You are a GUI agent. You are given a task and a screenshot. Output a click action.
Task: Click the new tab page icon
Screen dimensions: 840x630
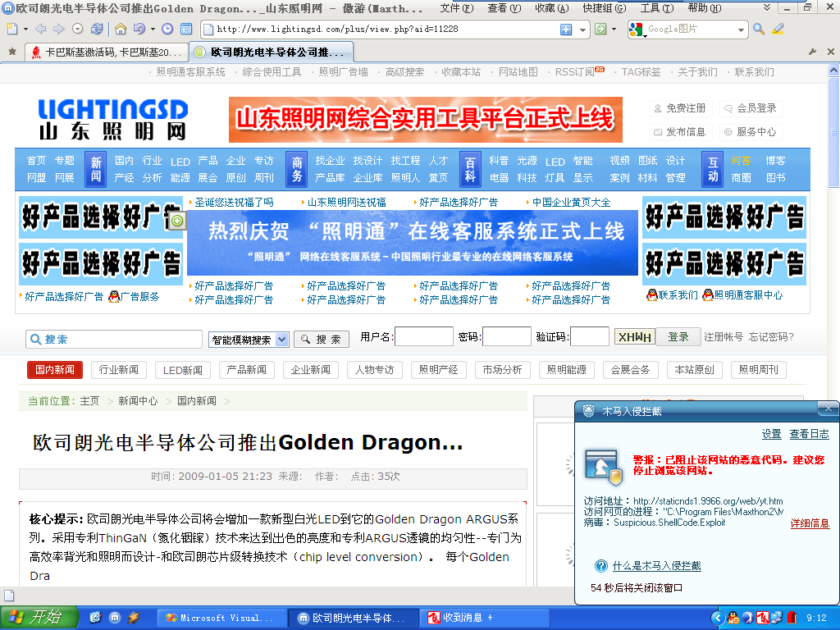coord(11,29)
